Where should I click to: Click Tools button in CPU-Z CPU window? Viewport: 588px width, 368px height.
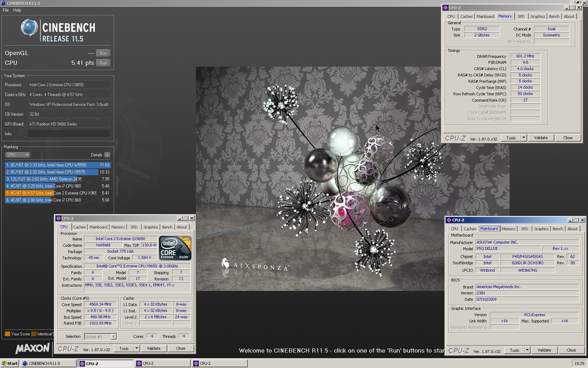click(x=124, y=348)
